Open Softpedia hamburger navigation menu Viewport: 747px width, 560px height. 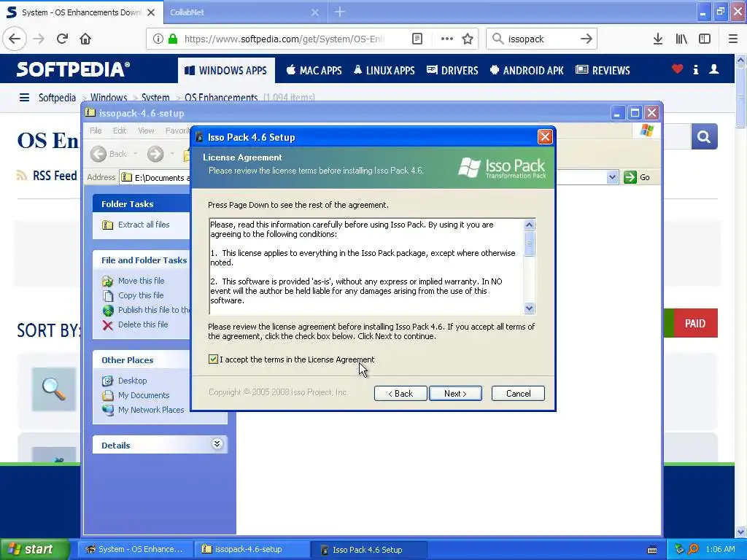(x=24, y=98)
